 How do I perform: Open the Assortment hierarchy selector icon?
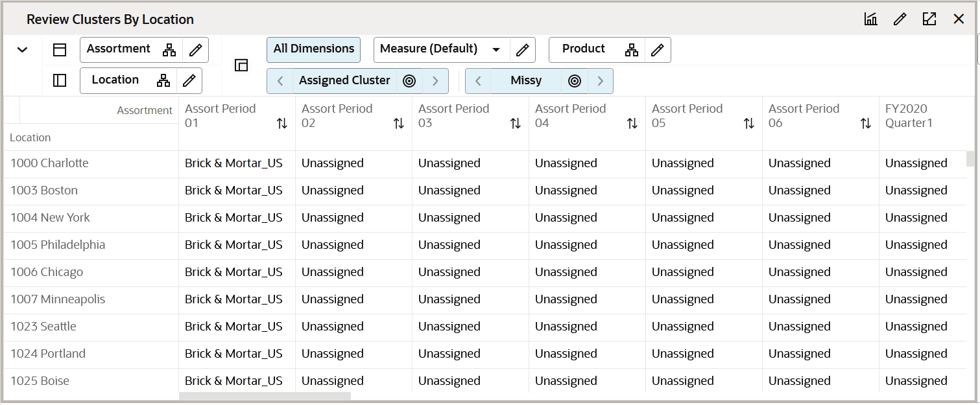tap(169, 49)
